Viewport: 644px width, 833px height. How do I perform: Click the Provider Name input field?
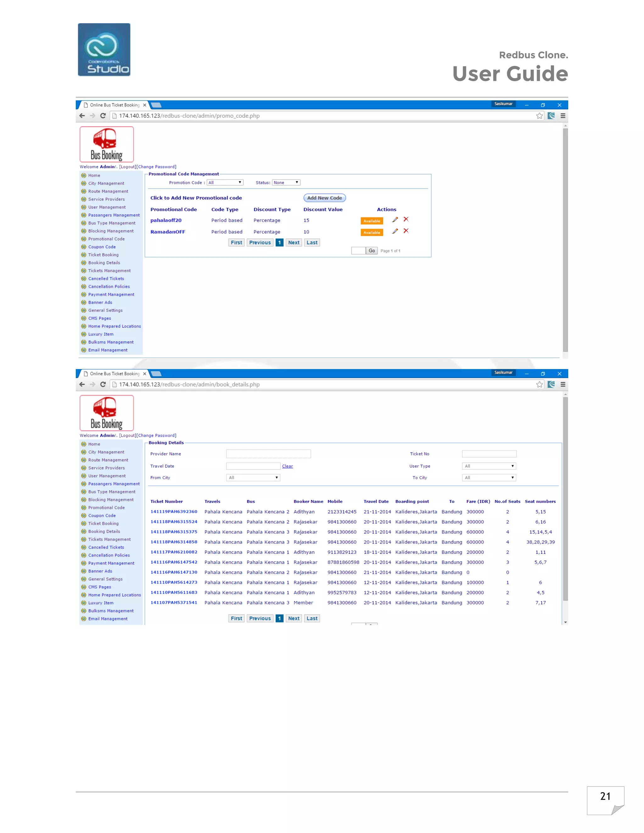[x=269, y=454]
